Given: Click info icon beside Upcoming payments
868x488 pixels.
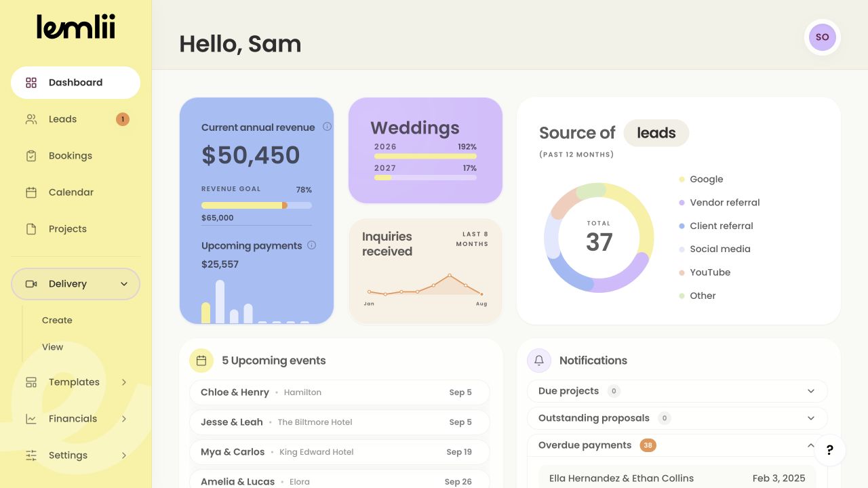Looking at the screenshot, I should (x=312, y=245).
